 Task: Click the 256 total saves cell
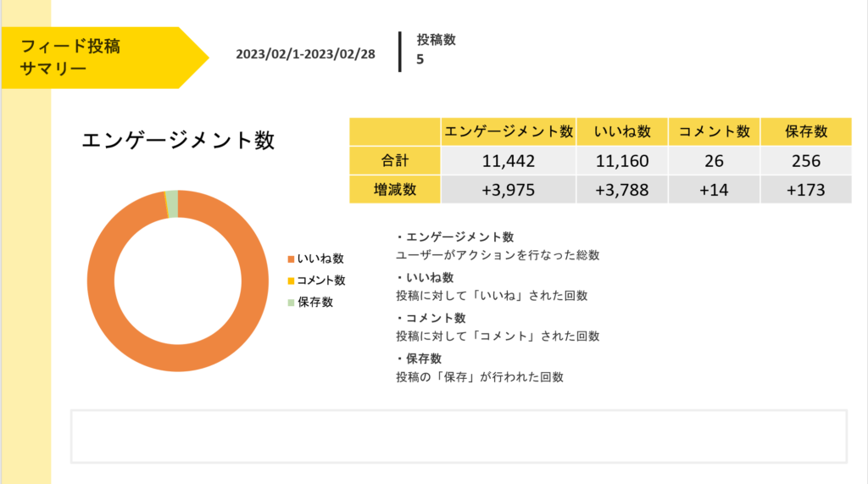pyautogui.click(x=805, y=160)
